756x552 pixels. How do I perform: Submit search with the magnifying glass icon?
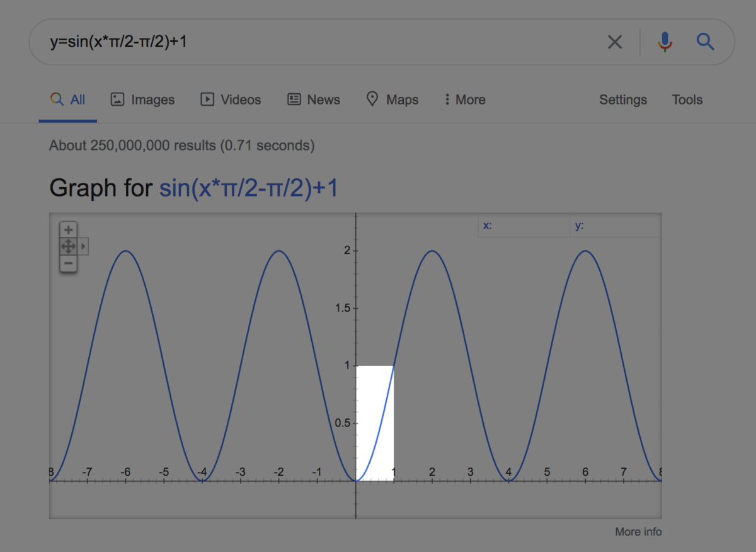click(705, 42)
